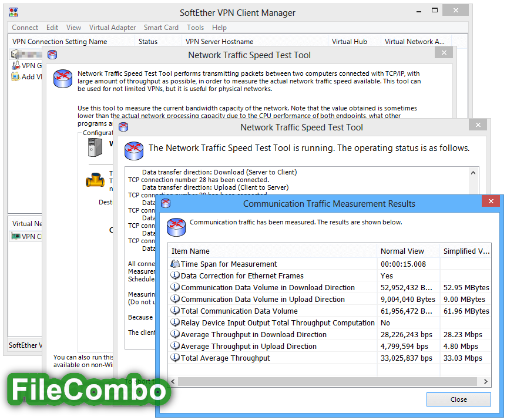Click the yellow pipe connector icon
Screen dimensions: 507x420
pos(95,180)
